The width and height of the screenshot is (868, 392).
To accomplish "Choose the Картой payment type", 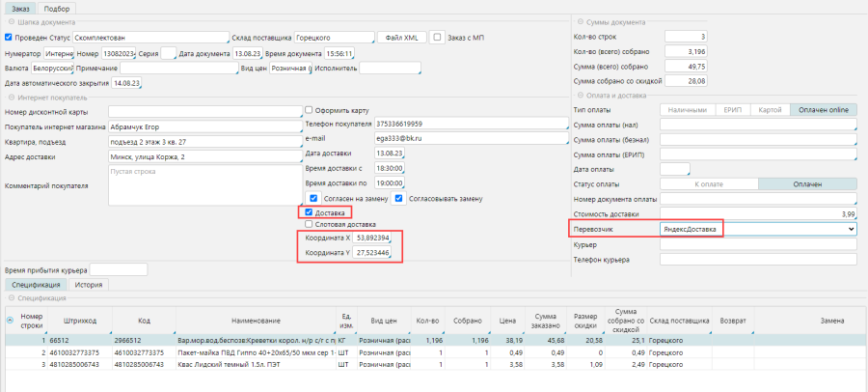I will coord(770,110).
